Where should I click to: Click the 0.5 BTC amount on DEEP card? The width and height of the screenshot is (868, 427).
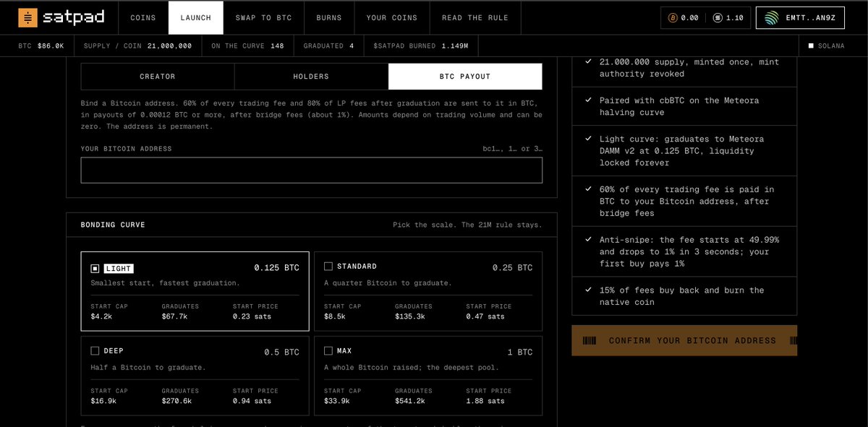[x=281, y=352]
